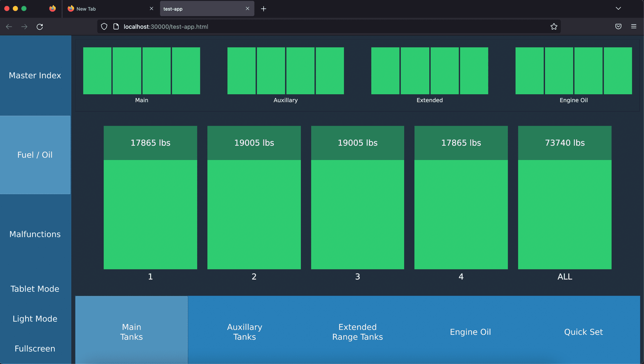
Task: Switch to the Engine Oil tab
Action: (x=470, y=332)
